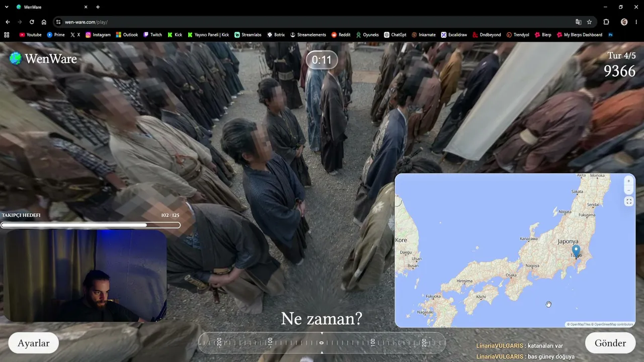
Task: Bookmark this page with the star
Action: tap(589, 22)
